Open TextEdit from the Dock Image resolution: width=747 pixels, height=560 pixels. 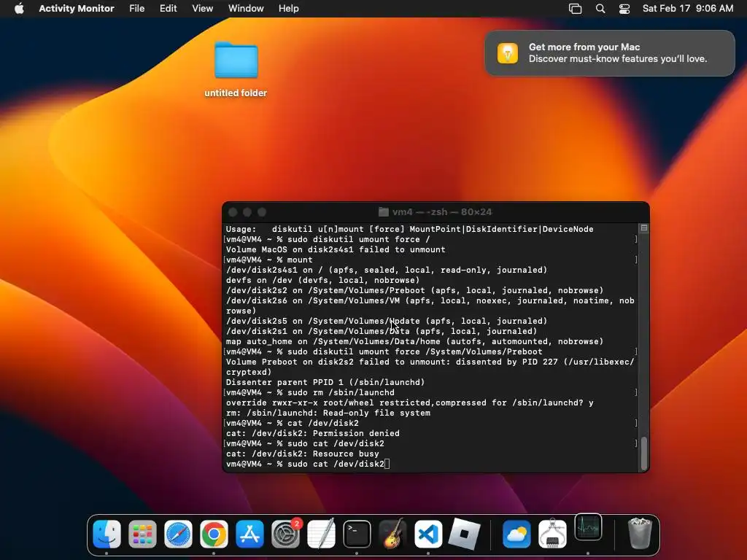pyautogui.click(x=322, y=534)
